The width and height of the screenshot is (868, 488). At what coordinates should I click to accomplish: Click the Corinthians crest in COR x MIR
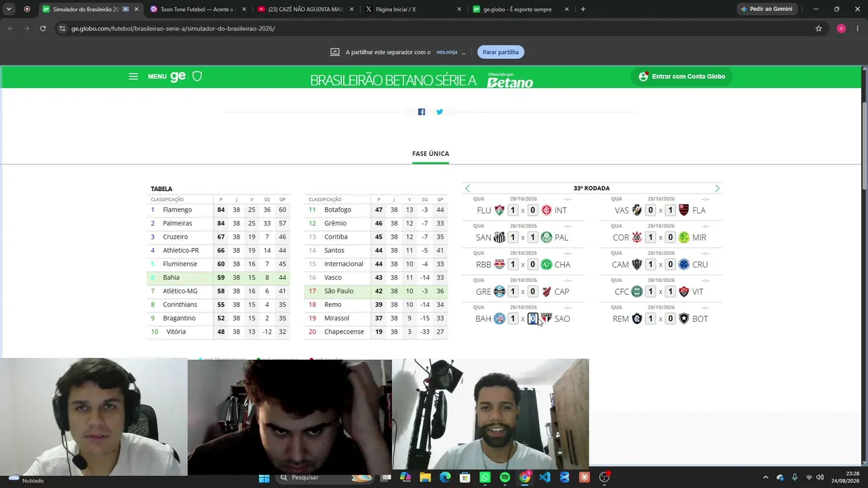[637, 237]
